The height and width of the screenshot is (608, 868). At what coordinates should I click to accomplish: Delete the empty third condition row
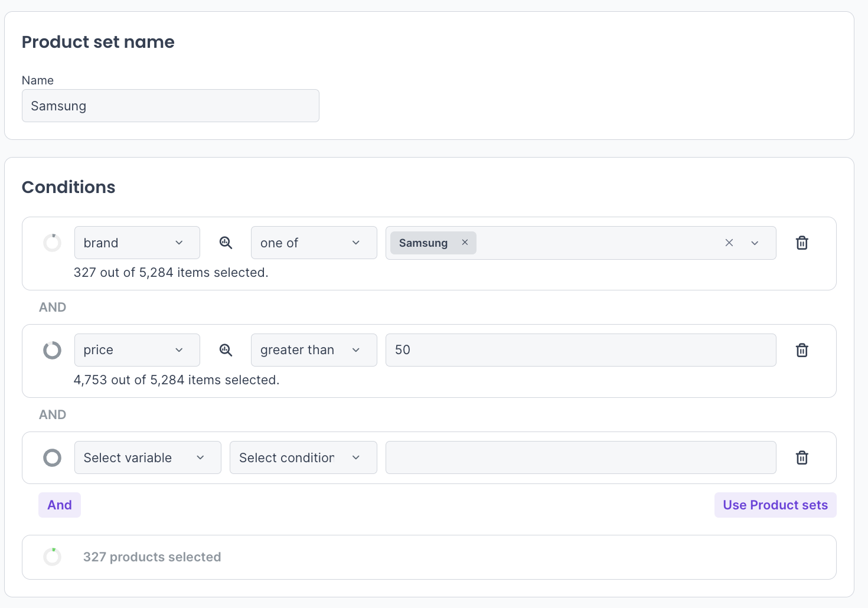802,457
